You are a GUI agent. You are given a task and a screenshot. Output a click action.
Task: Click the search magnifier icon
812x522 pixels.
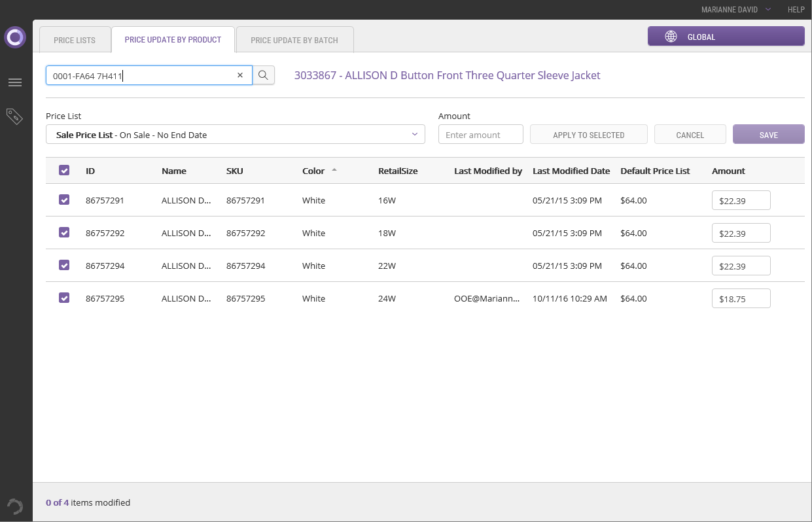pos(263,75)
